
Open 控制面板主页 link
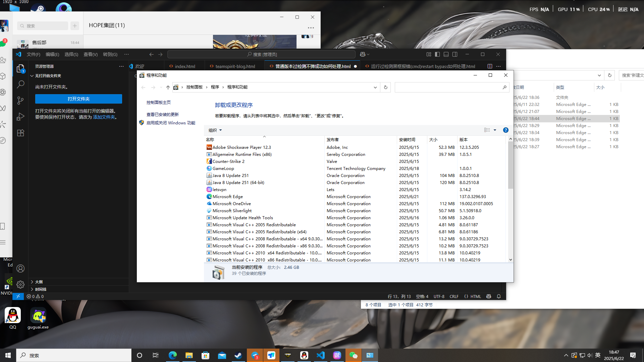click(x=159, y=103)
